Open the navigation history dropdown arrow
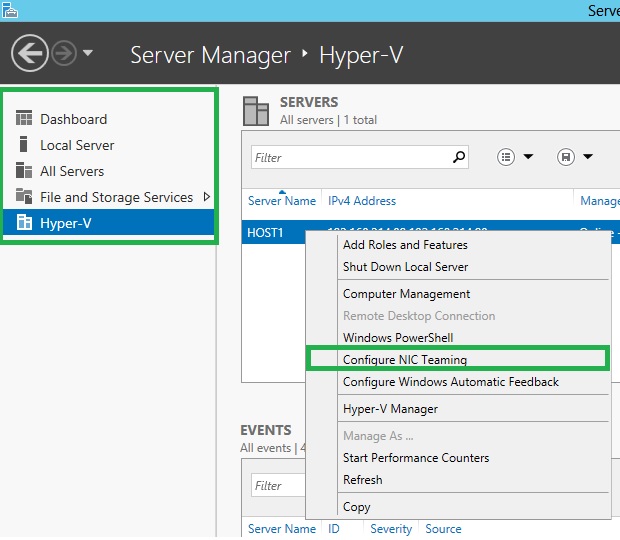The width and height of the screenshot is (620, 540). click(x=88, y=53)
